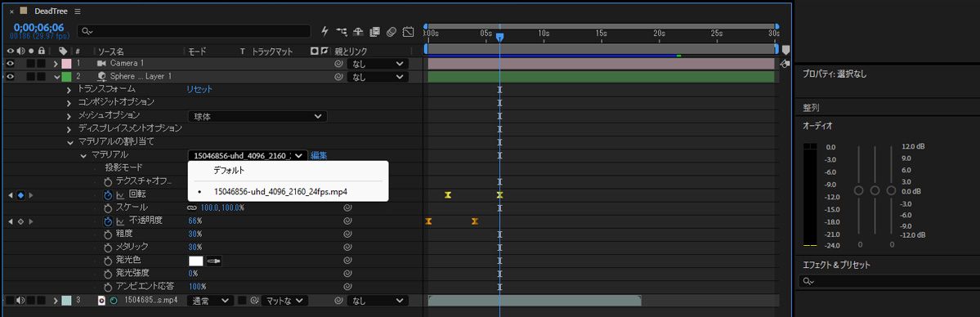Click graph icon next to 不透明度
This screenshot has width=980, height=317.
click(x=120, y=221)
